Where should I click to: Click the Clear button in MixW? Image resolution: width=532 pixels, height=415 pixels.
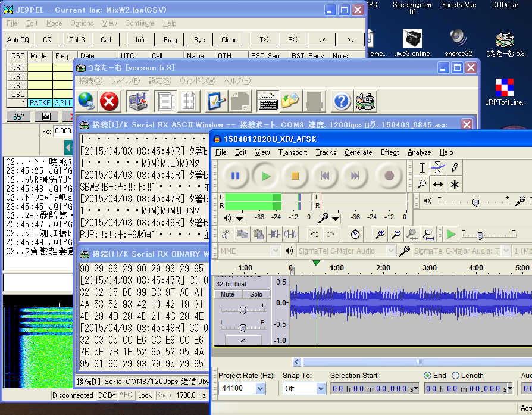(229, 40)
